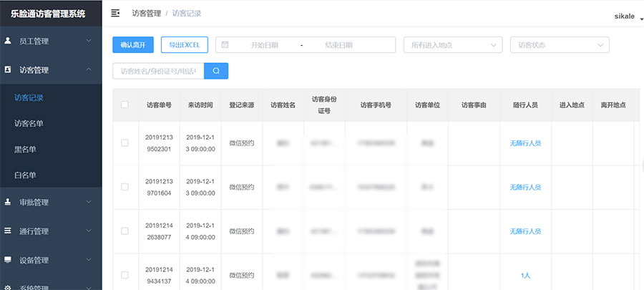
Task: Click the 确认离开 button
Action: tap(133, 44)
